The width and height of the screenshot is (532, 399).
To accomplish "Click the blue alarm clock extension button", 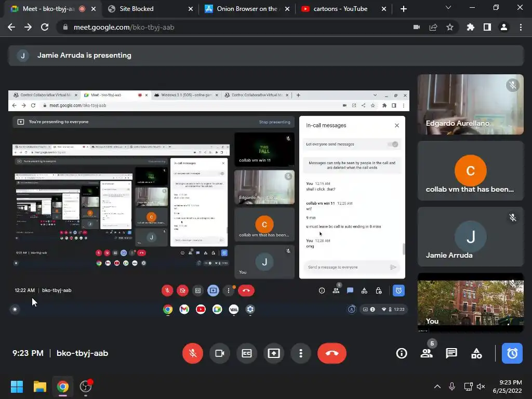I will 512,353.
